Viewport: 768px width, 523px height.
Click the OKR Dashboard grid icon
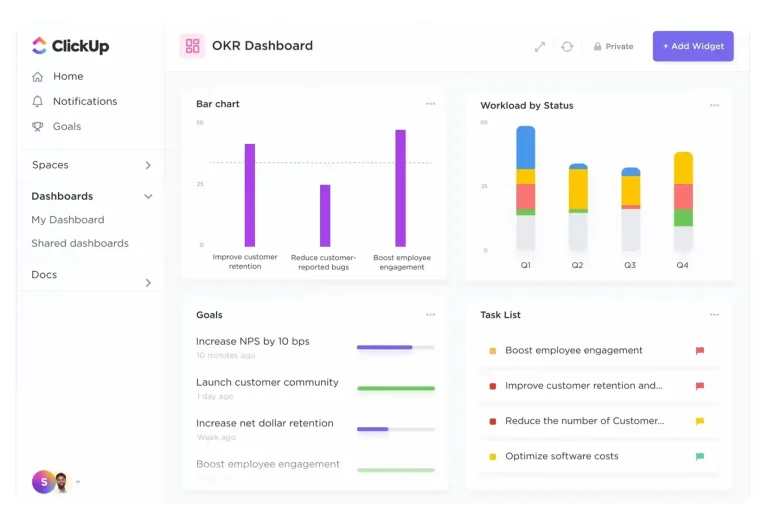point(192,46)
